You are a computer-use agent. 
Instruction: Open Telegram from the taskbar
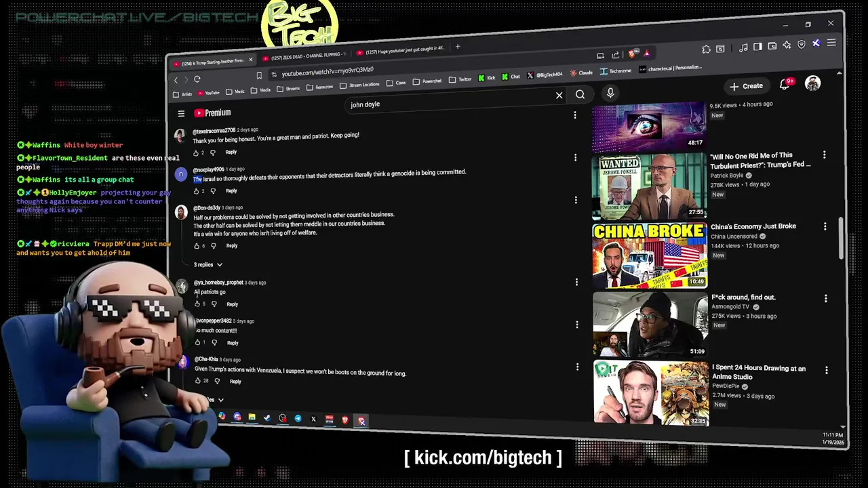coord(298,419)
